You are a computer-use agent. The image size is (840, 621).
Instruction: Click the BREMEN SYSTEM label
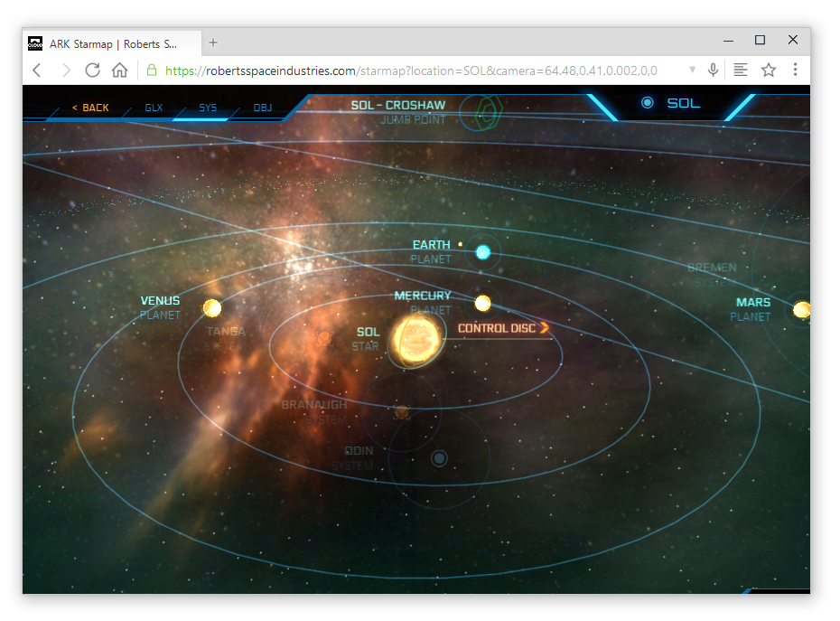[712, 274]
